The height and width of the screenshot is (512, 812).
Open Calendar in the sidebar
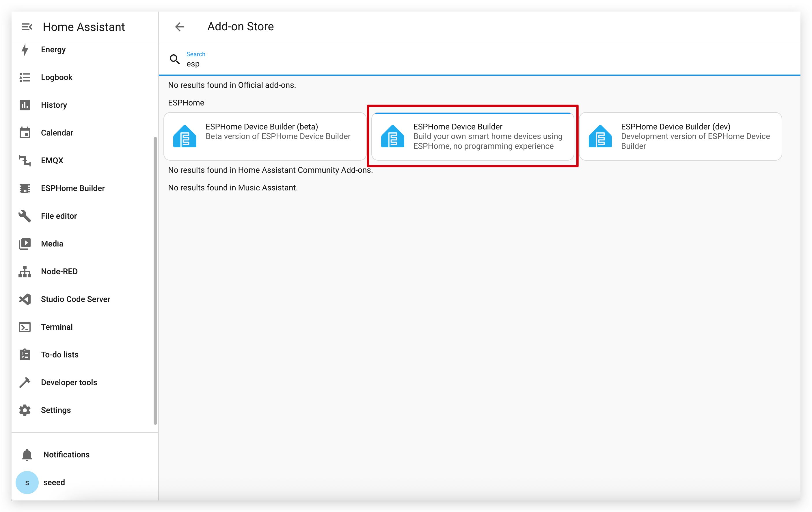pyautogui.click(x=84, y=133)
